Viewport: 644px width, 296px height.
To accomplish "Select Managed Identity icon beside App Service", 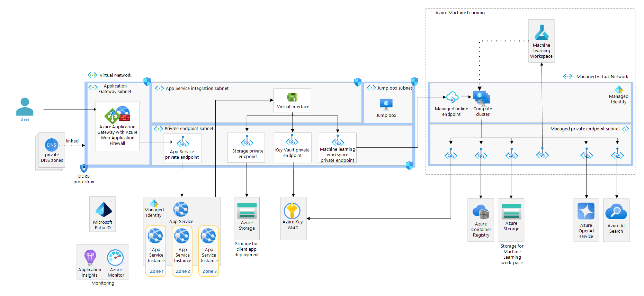I will pos(154,203).
